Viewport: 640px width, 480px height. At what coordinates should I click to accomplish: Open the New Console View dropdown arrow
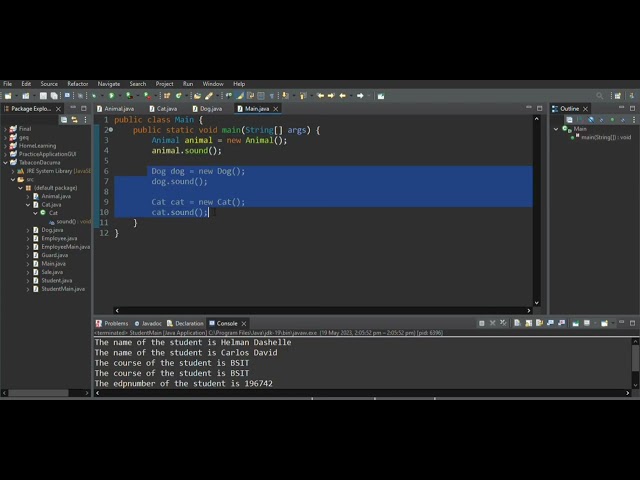[x=612, y=323]
